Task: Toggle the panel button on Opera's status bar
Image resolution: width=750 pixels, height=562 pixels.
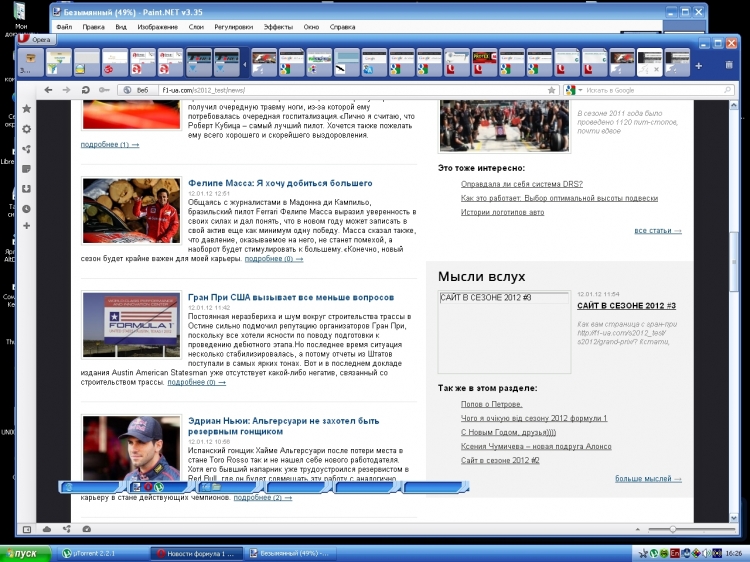Action: (x=27, y=529)
